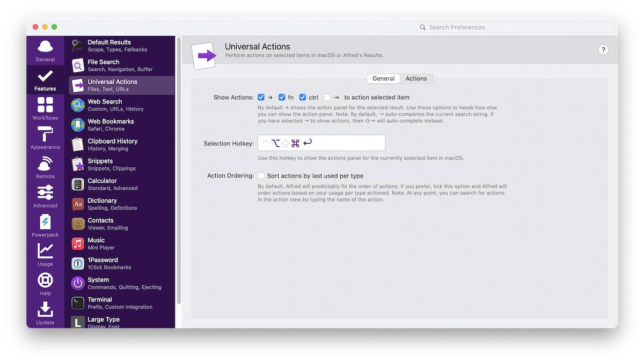Click the Web Bookmarks icon

click(x=78, y=125)
